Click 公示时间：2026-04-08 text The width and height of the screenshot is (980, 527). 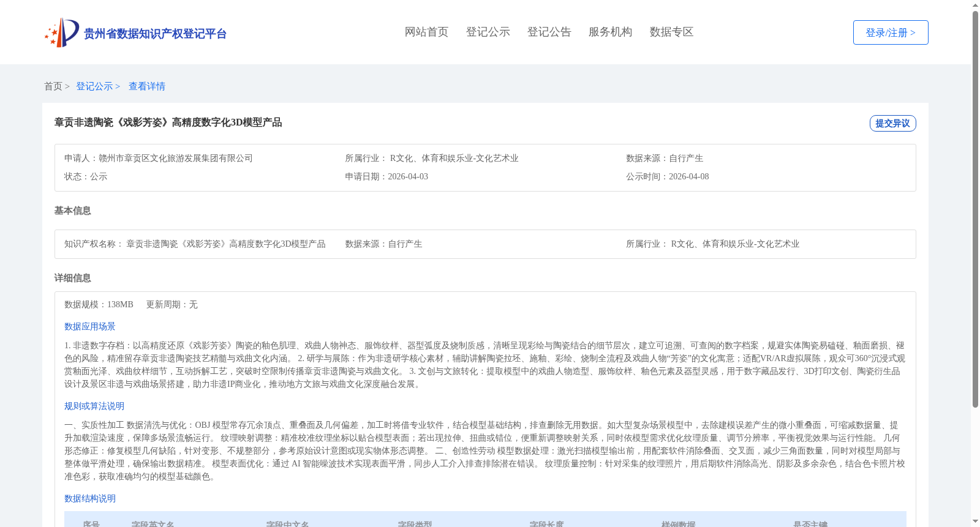668,176
